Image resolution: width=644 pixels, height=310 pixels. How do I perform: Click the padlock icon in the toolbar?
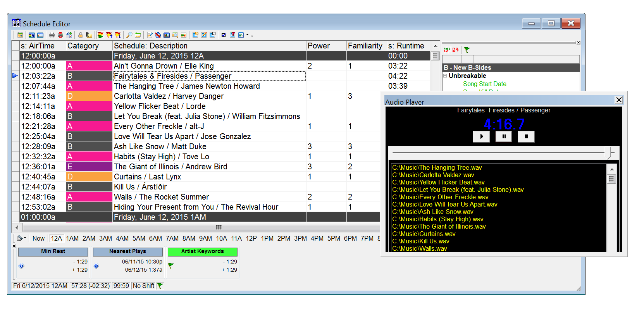(x=81, y=35)
